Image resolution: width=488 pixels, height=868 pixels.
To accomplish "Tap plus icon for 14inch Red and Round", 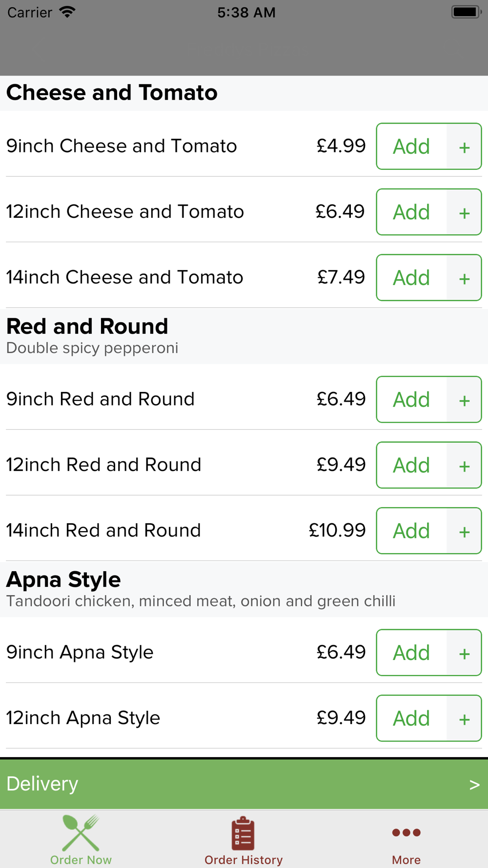I will 464,531.
